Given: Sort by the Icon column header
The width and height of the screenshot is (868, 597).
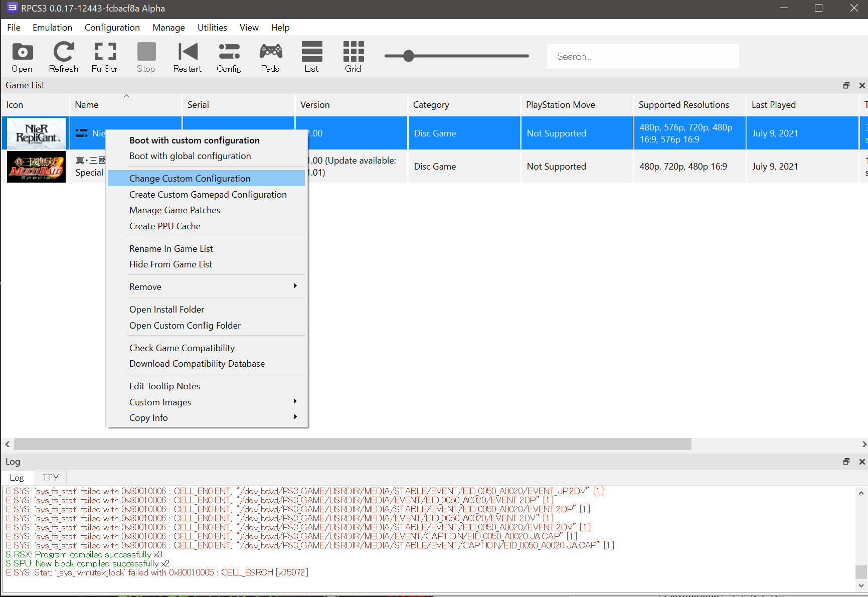Looking at the screenshot, I should pyautogui.click(x=35, y=105).
